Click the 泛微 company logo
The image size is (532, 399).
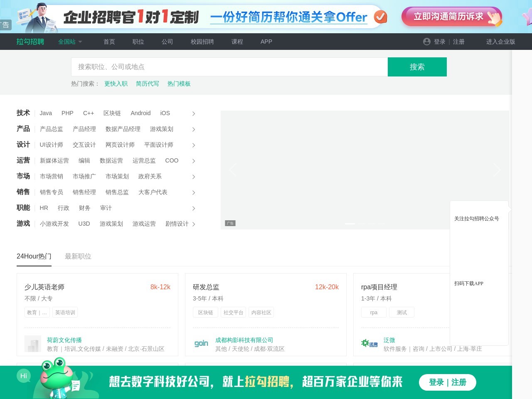(369, 344)
